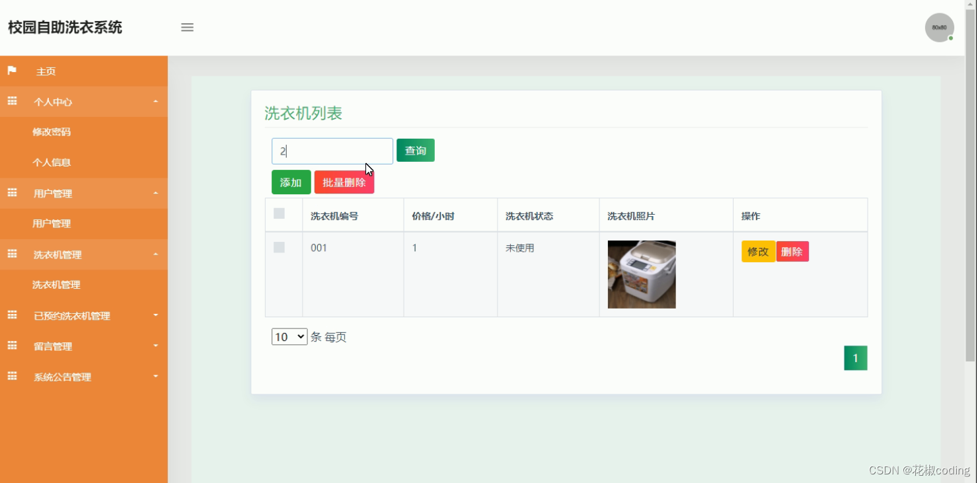Click the red 批量删除 button

344,182
